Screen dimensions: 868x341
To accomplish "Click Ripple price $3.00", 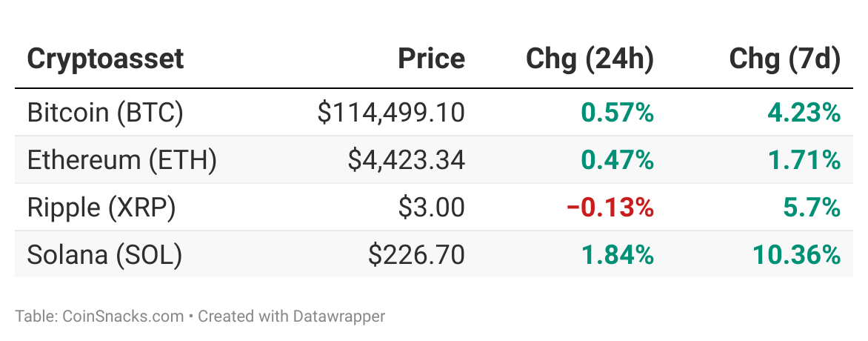I will 431,207.
